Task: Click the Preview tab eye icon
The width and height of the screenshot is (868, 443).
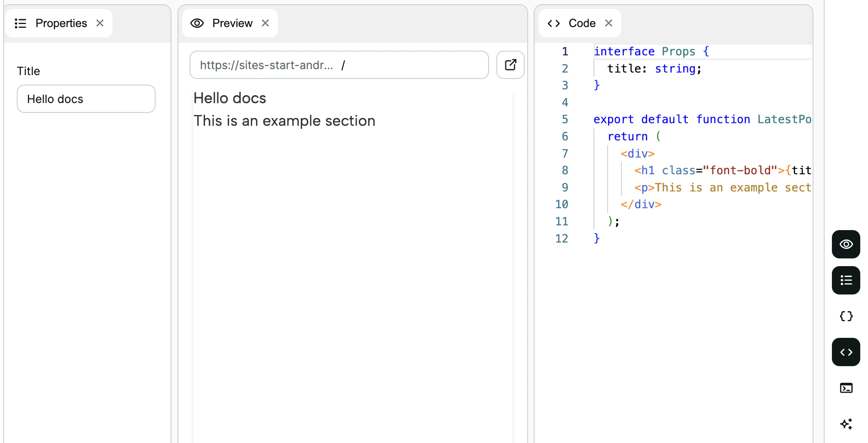Action: [197, 23]
